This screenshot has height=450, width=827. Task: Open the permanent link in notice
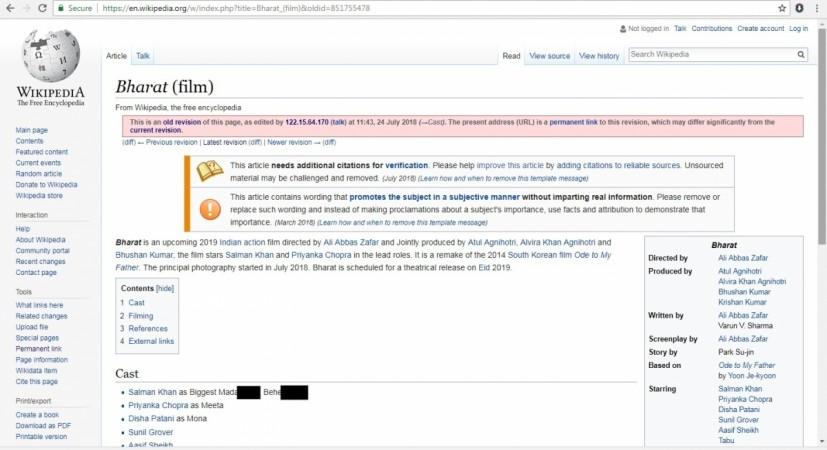pyautogui.click(x=573, y=122)
